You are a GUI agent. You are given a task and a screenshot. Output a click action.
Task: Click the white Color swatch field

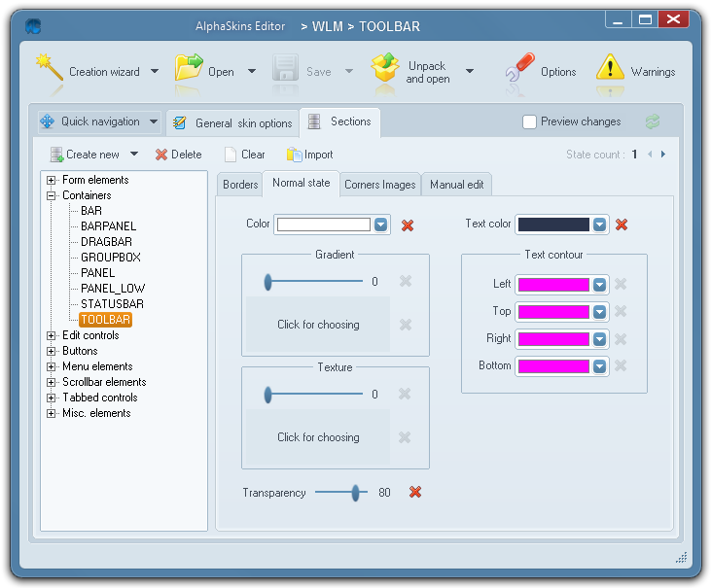pyautogui.click(x=324, y=225)
